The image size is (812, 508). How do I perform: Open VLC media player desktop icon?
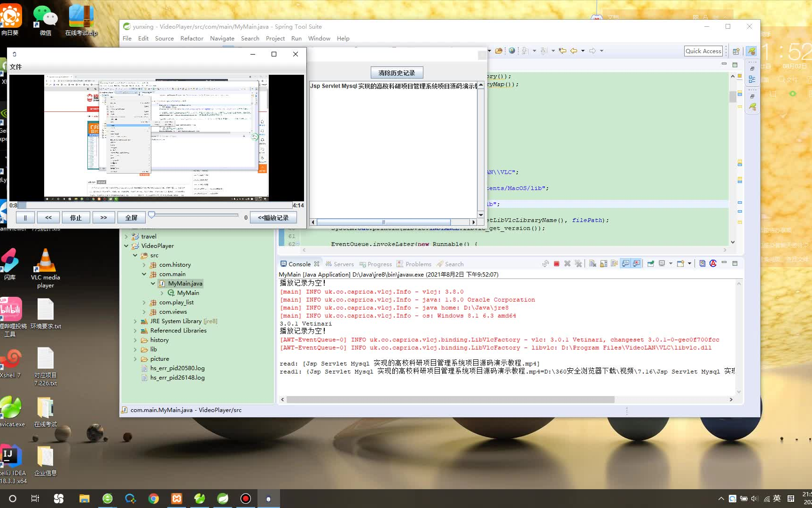click(x=46, y=269)
